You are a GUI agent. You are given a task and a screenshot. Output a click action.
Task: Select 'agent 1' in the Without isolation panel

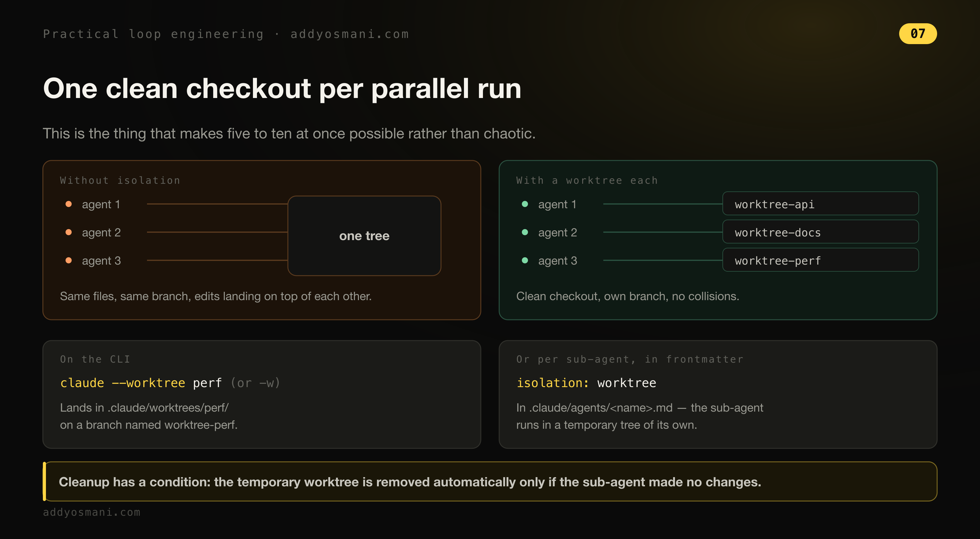[x=101, y=204]
